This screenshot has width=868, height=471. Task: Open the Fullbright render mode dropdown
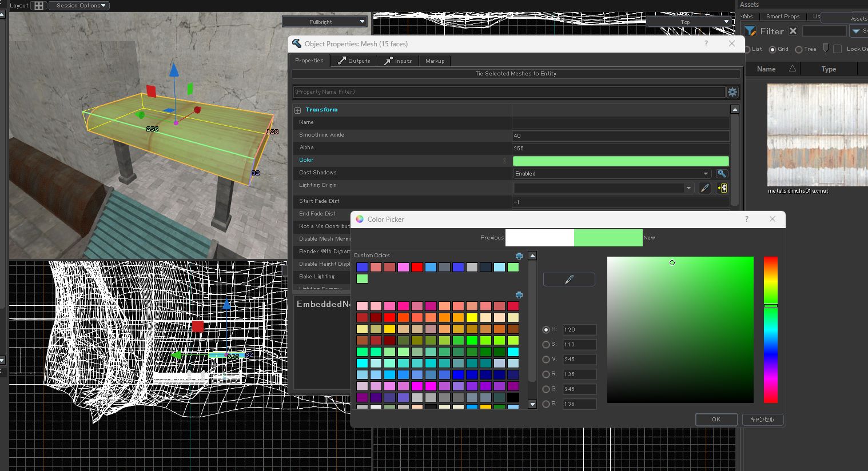324,22
